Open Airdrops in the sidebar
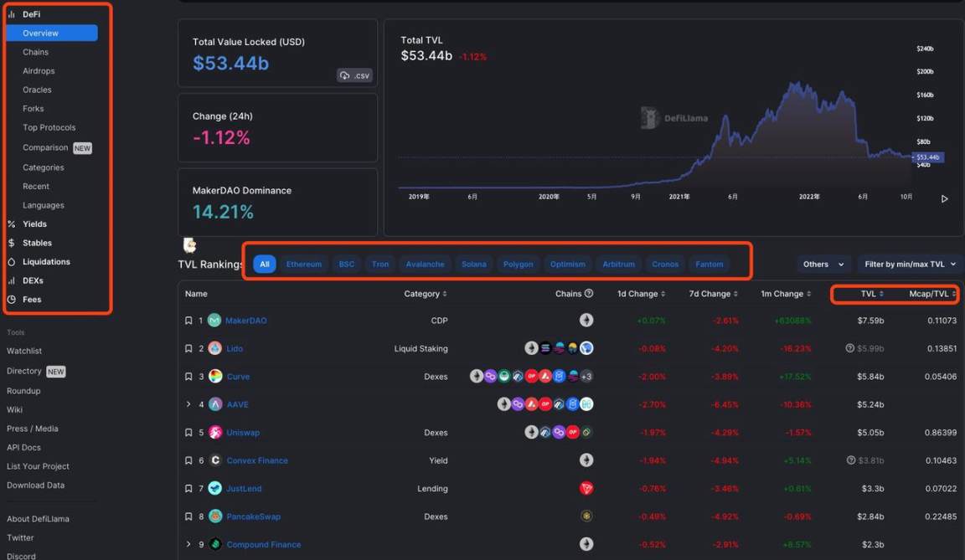The height and width of the screenshot is (560, 965). pyautogui.click(x=39, y=70)
